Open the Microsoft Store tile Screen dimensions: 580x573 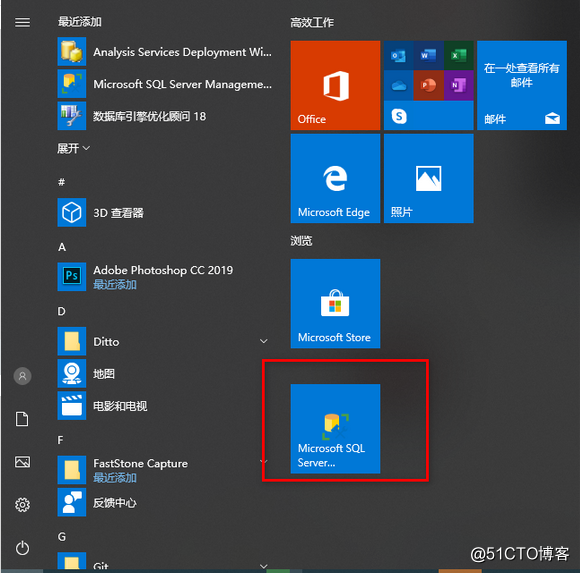click(335, 304)
